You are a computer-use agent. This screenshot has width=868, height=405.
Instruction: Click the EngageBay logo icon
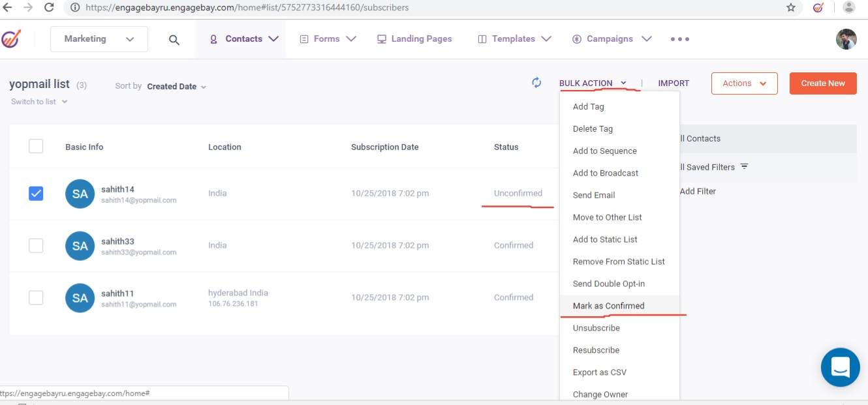coord(11,39)
